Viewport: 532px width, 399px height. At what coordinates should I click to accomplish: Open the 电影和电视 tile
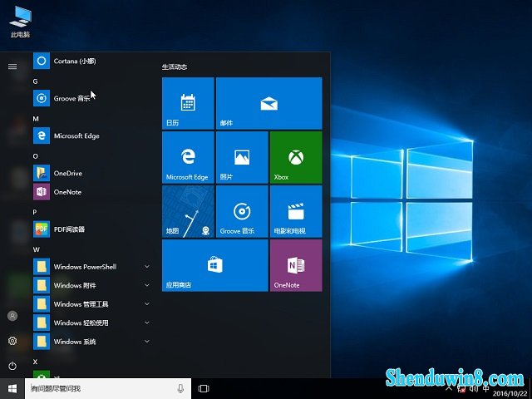point(296,211)
